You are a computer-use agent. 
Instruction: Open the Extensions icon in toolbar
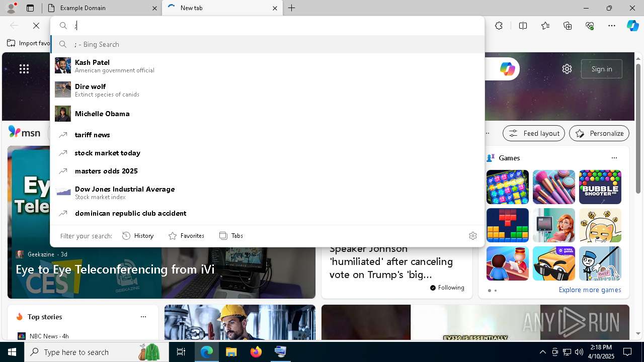pyautogui.click(x=499, y=26)
